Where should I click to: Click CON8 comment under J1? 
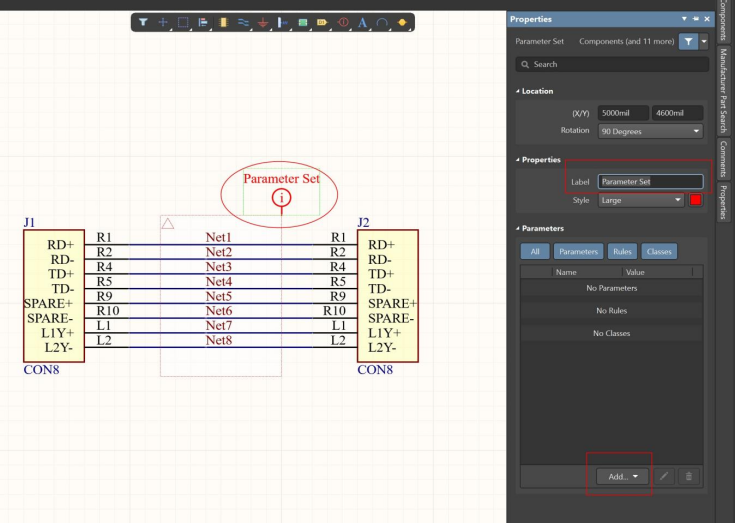pos(41,370)
